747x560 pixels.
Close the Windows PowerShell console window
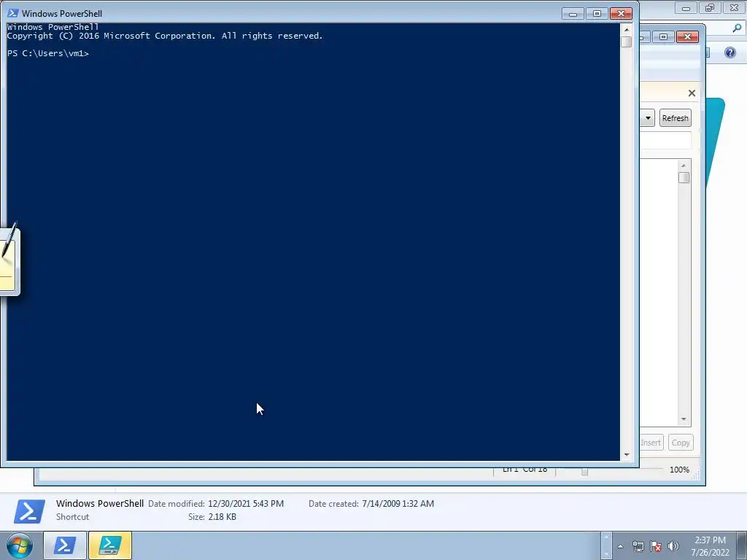(621, 14)
